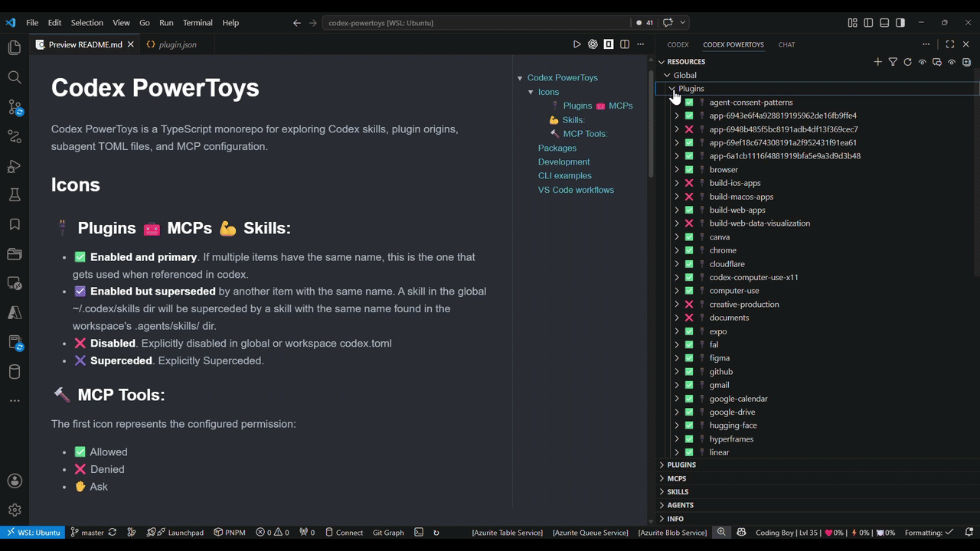
Task: Toggle red X icon of documents plugin
Action: 689,318
